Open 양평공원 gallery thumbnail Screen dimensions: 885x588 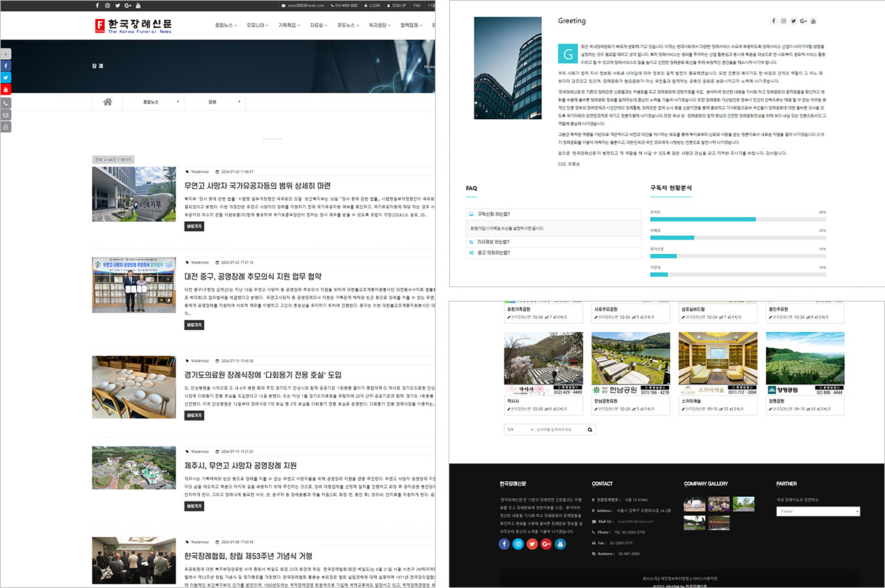click(x=805, y=363)
